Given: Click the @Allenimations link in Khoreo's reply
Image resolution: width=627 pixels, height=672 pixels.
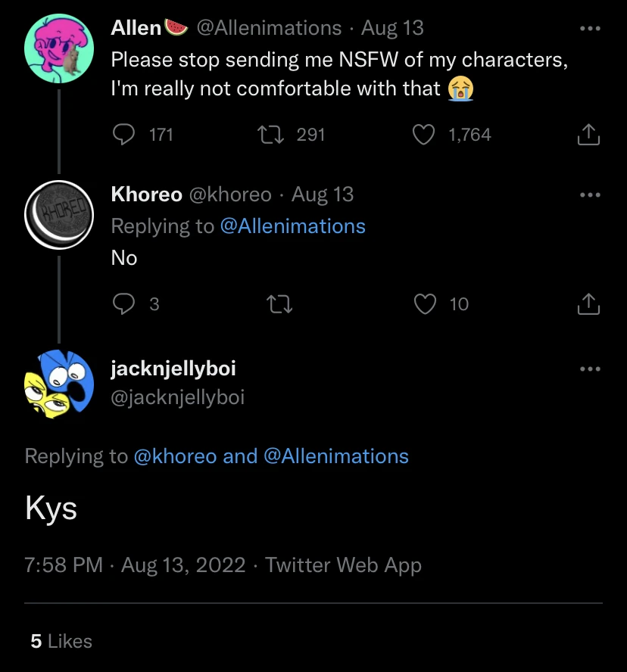Looking at the screenshot, I should (292, 226).
